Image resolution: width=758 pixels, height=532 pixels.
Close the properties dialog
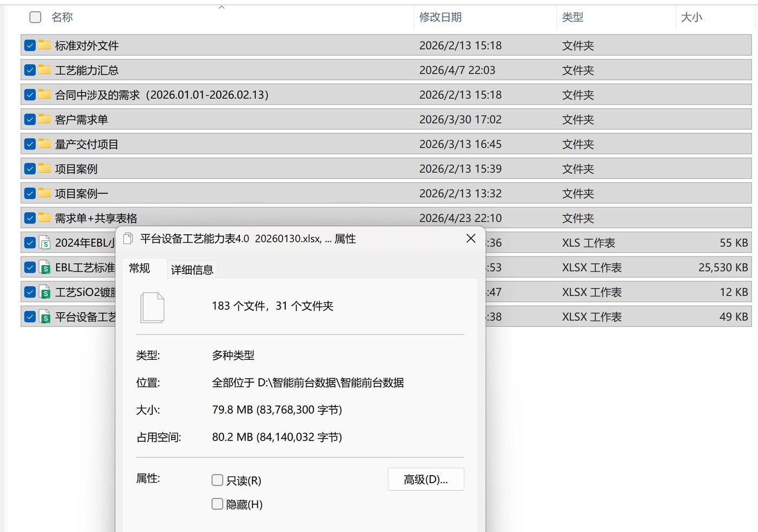coord(471,238)
